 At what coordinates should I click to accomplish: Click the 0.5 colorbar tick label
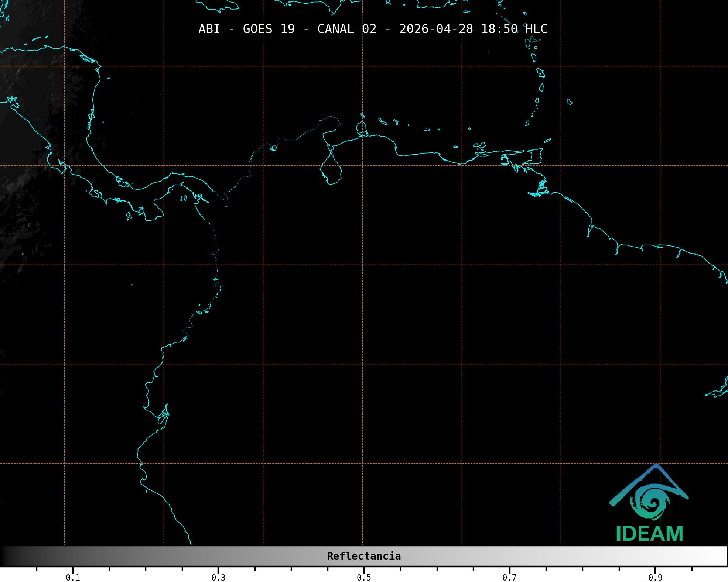(364, 578)
